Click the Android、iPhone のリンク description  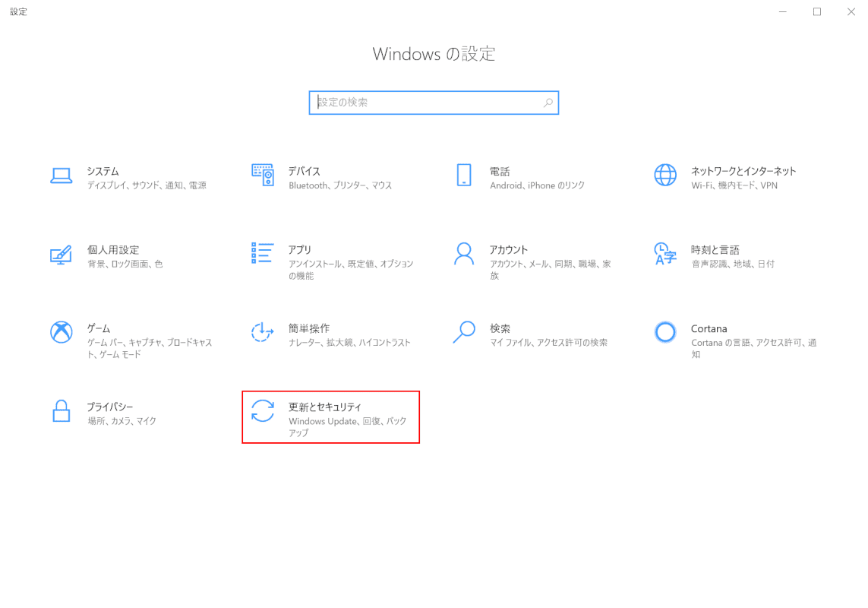(537, 185)
